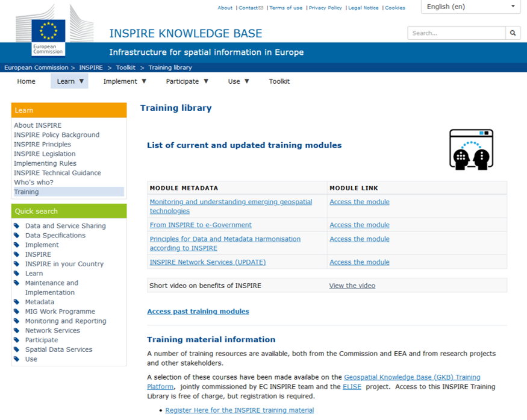Open the Legal Notice link

(x=363, y=8)
